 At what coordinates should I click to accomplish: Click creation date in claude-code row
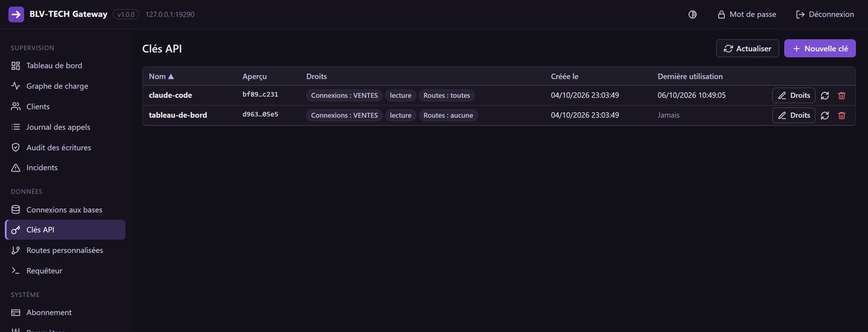click(585, 96)
